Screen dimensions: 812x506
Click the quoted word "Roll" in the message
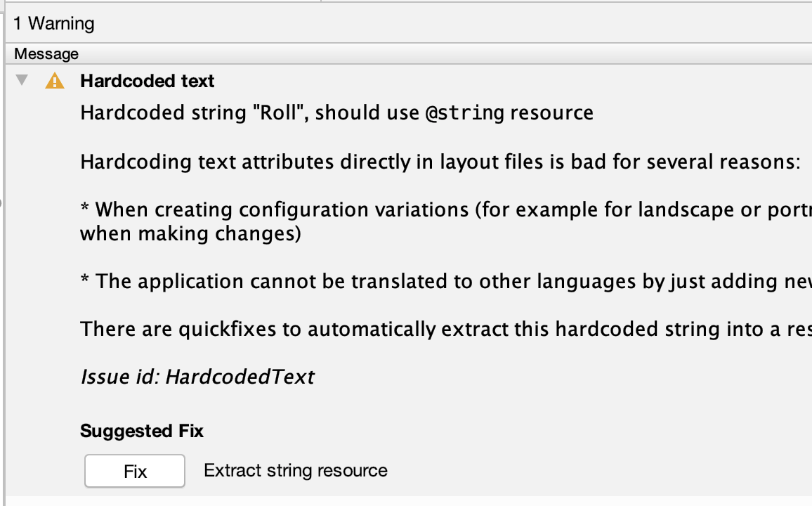coord(279,113)
